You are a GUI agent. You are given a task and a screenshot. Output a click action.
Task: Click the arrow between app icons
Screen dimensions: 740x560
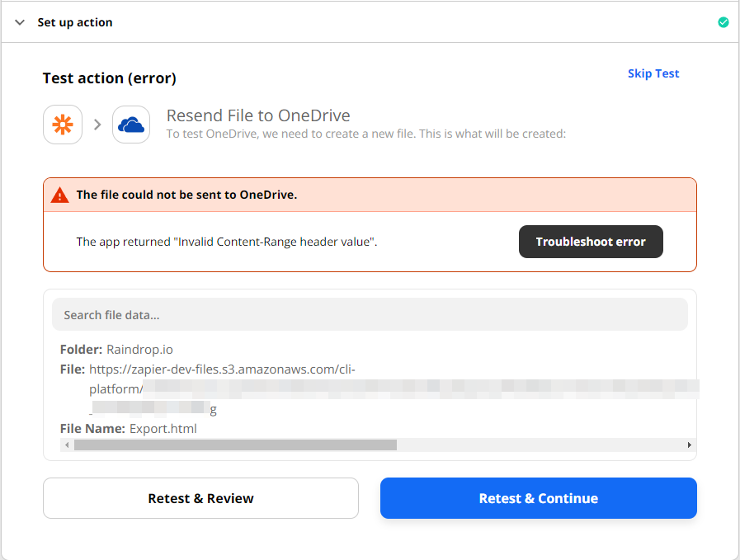pos(97,125)
